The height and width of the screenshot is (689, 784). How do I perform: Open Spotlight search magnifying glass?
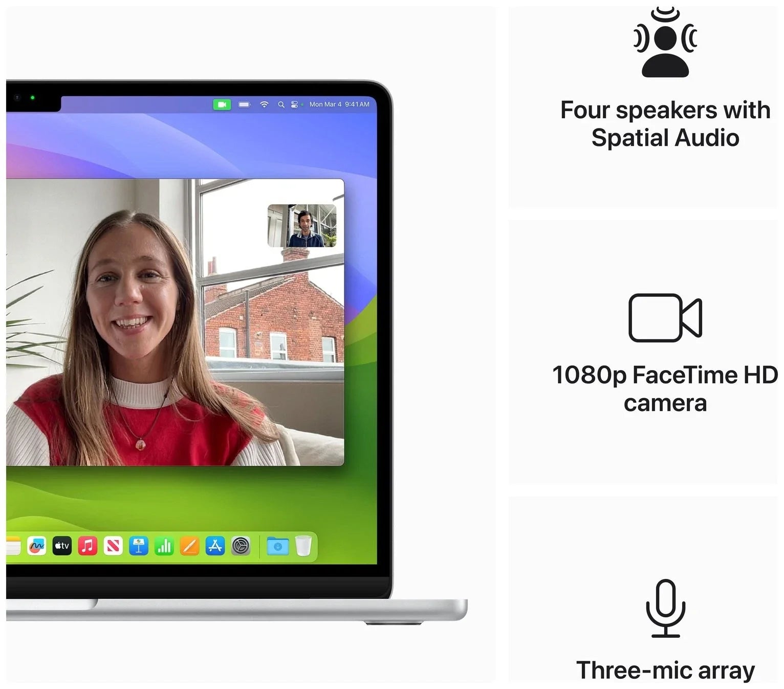pyautogui.click(x=281, y=104)
